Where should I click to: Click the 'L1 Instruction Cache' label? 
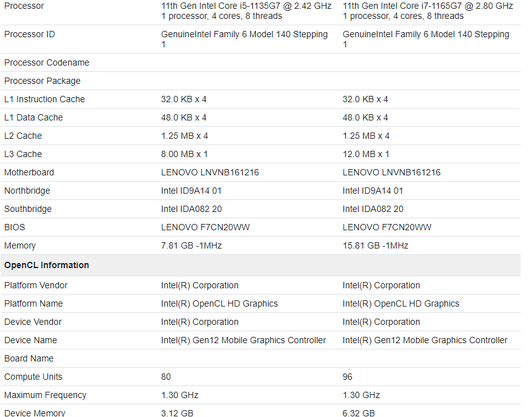tap(45, 100)
